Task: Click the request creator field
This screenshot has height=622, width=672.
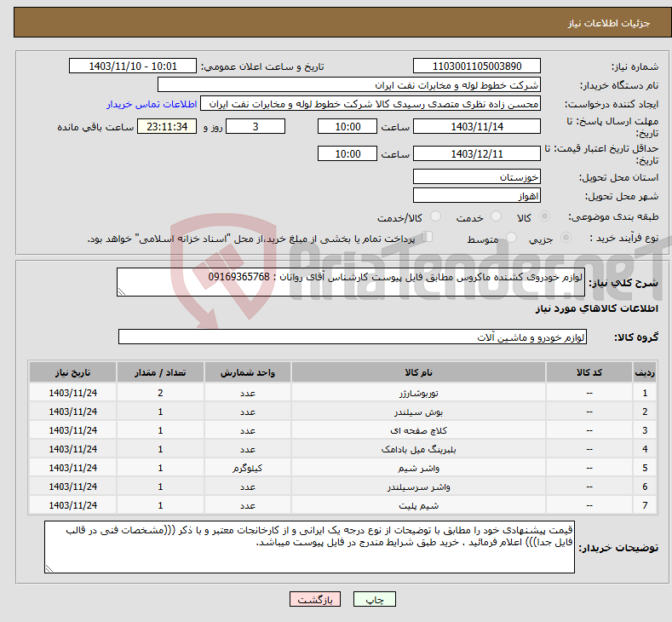Action: tap(370, 104)
